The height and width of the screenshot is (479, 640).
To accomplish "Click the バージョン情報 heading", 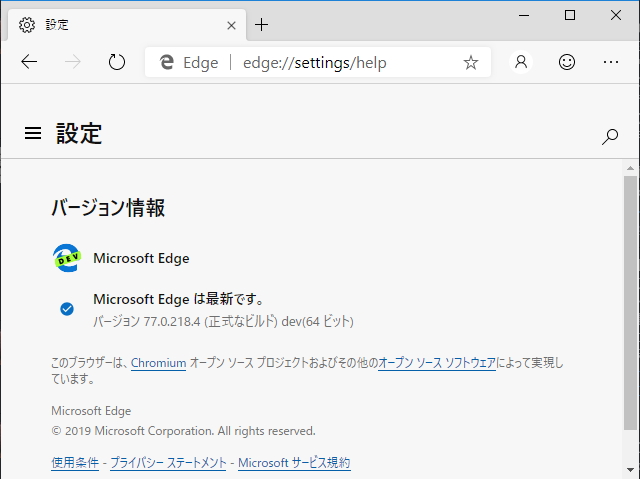I will pos(108,207).
